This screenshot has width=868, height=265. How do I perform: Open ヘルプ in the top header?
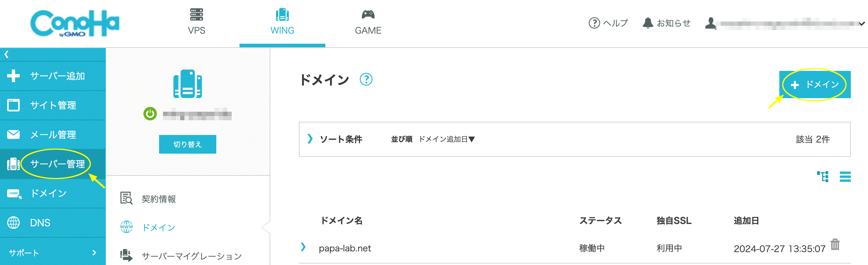[x=608, y=23]
